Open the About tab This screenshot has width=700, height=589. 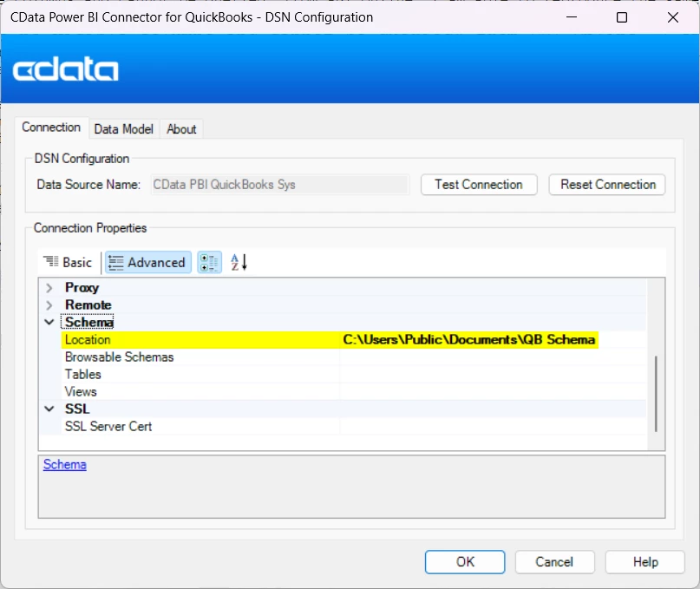(x=181, y=129)
